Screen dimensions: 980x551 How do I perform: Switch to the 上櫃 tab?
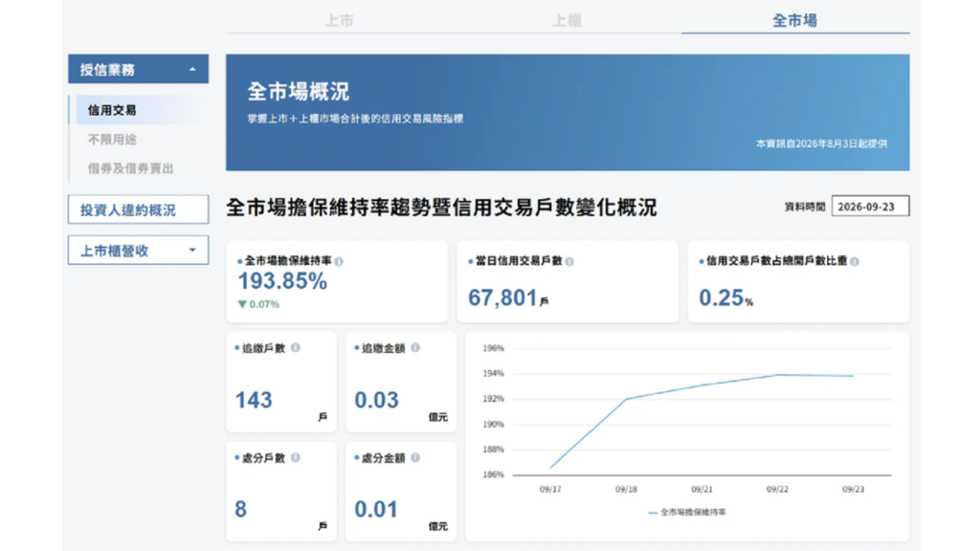(568, 21)
